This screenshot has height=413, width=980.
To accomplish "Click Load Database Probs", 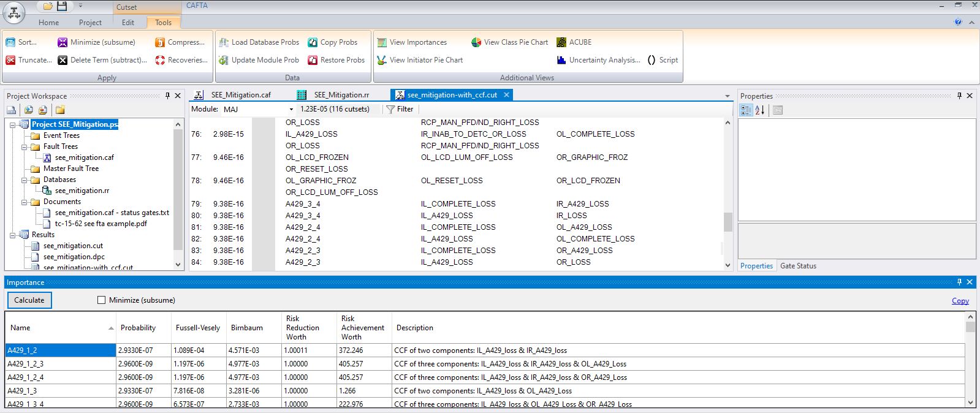I will (x=259, y=42).
